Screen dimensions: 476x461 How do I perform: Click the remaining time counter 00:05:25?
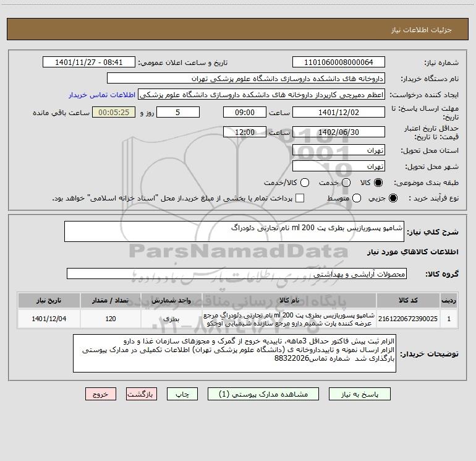(x=114, y=112)
